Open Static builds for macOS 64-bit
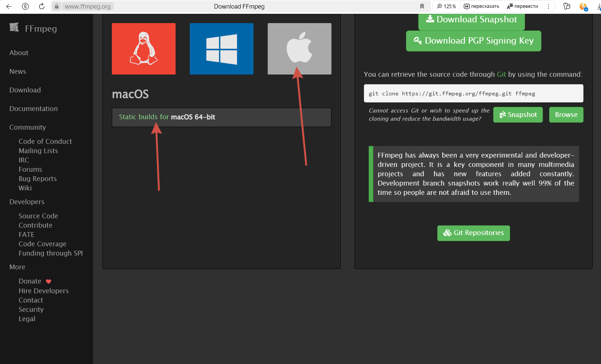This screenshot has height=364, width=601. [x=221, y=117]
